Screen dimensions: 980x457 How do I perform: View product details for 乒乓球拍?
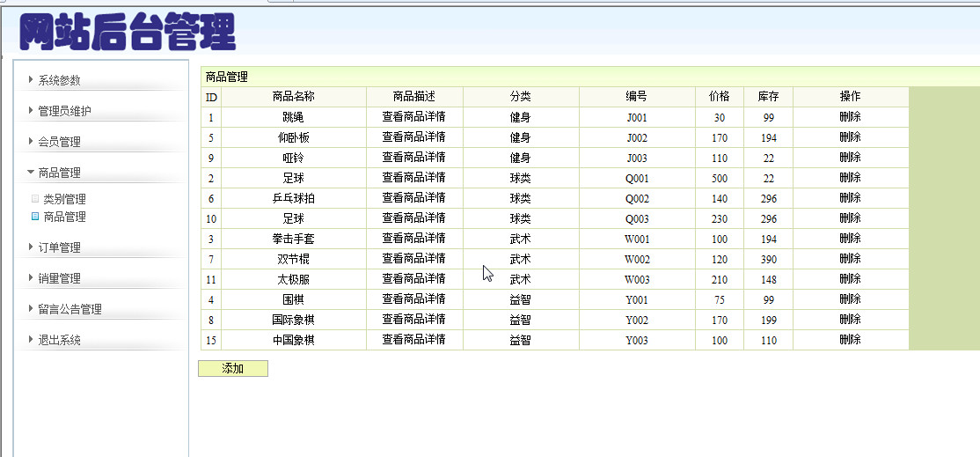click(x=413, y=198)
